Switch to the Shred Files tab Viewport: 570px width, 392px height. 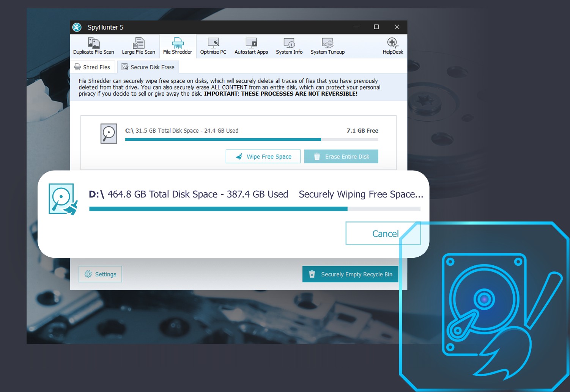point(92,67)
